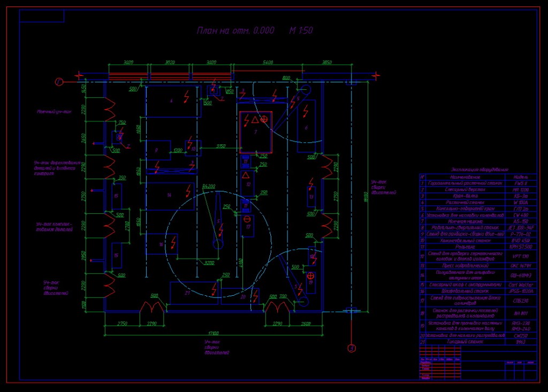The width and height of the screenshot is (548, 392).
Task: Select the "JET JDR-34F" model cell
Action: (521, 228)
